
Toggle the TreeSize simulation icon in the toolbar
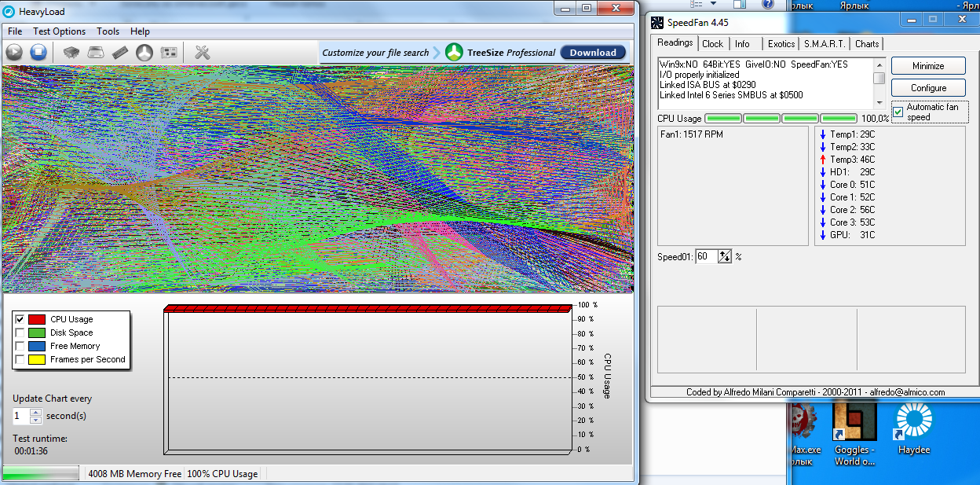coord(144,53)
